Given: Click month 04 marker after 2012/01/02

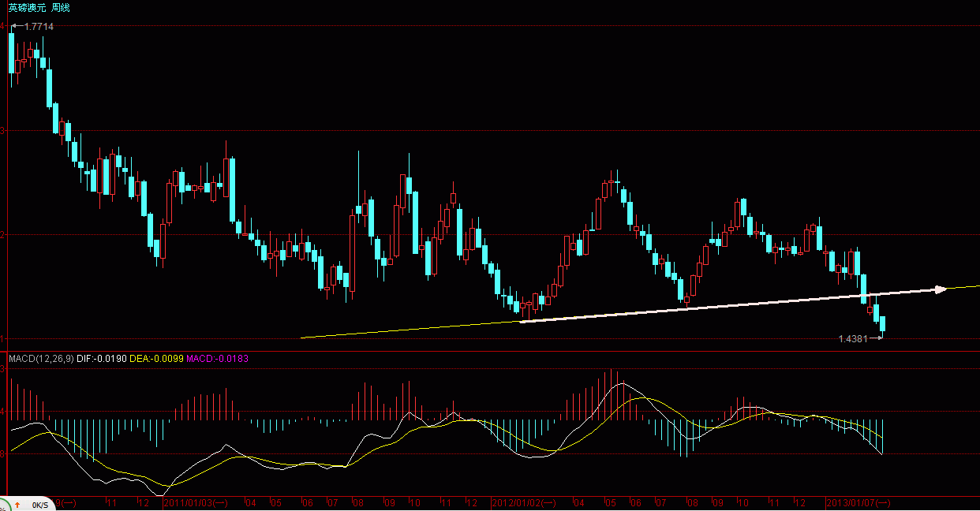Looking at the screenshot, I should pos(580,502).
